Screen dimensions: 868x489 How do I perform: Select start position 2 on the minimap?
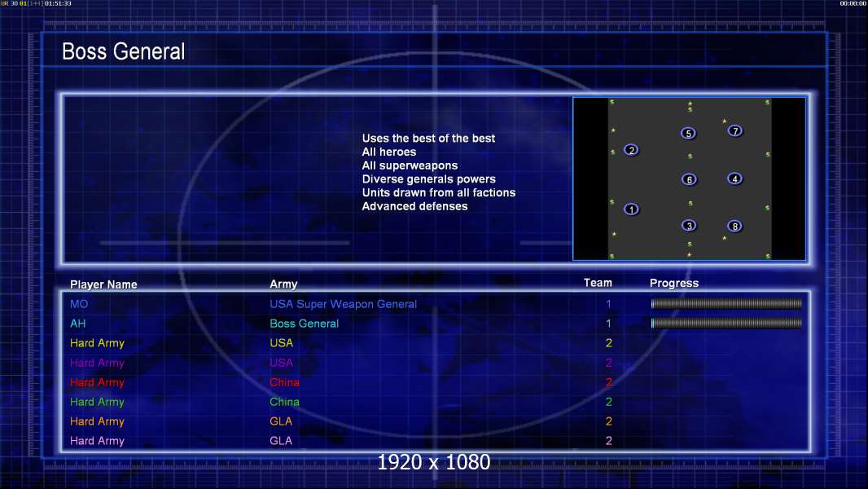click(631, 150)
